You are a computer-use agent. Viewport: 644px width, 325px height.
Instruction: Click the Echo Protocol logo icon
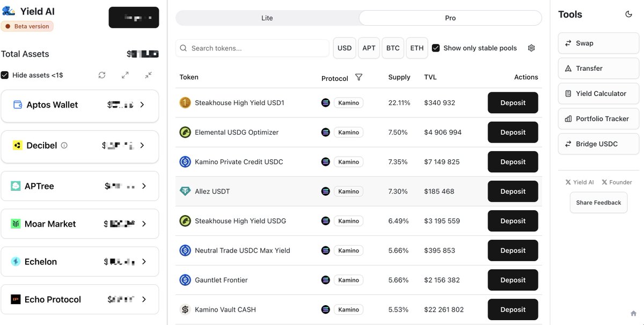point(16,299)
